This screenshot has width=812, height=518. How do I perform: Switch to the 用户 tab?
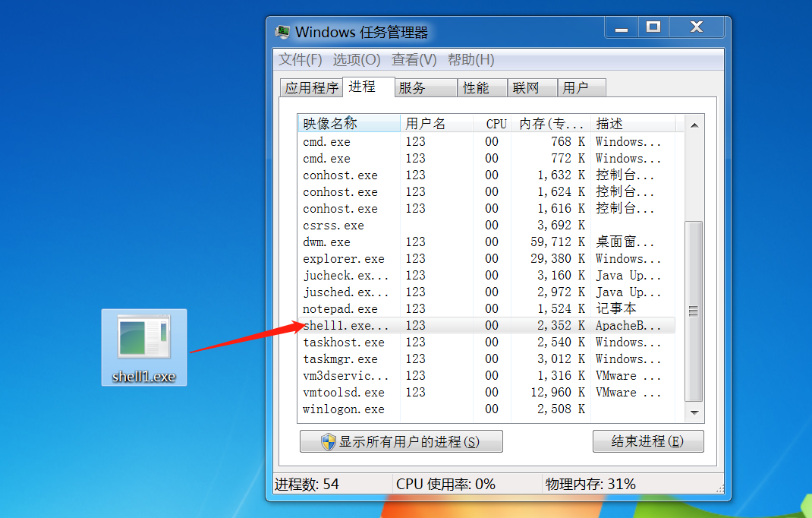pyautogui.click(x=581, y=87)
